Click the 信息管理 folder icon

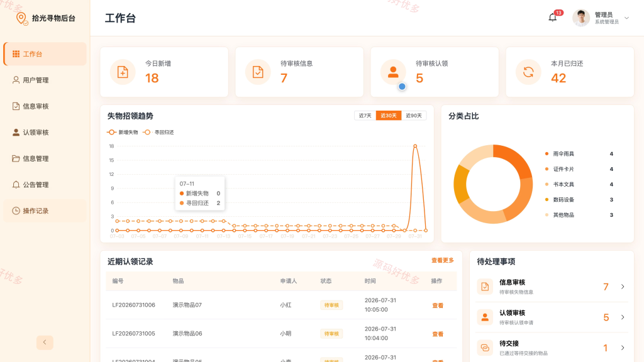point(16,158)
